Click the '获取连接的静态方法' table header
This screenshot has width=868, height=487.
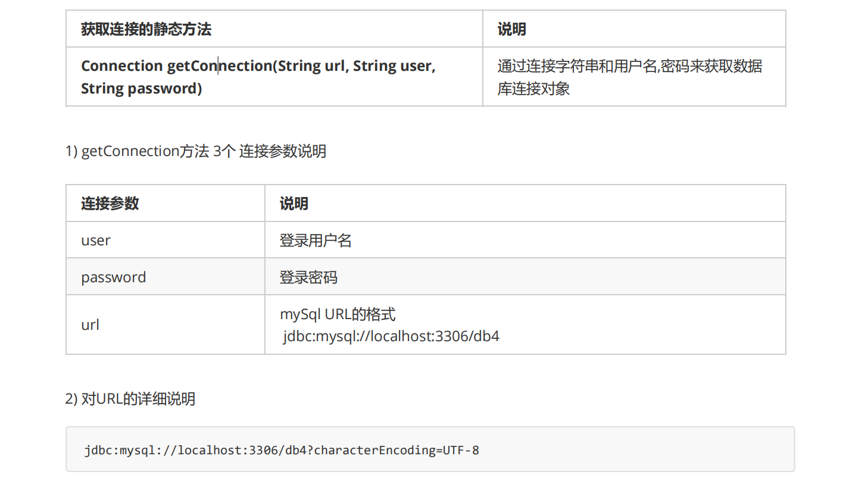[146, 29]
